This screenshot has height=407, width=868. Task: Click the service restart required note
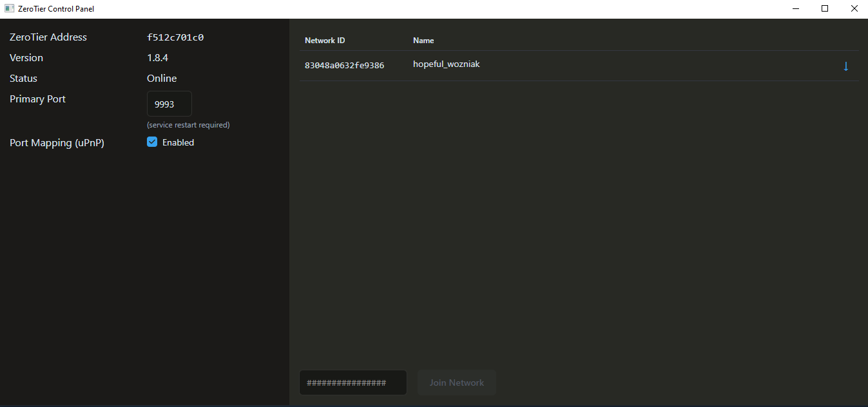pyautogui.click(x=188, y=125)
